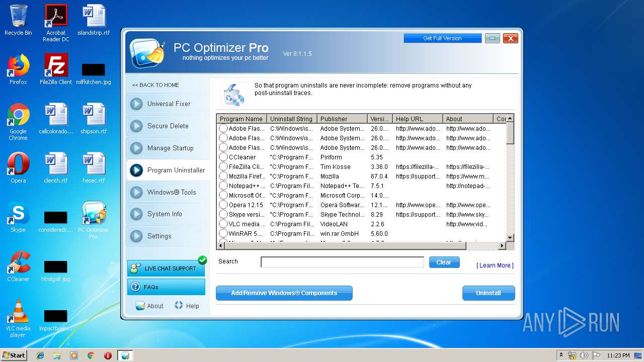The image size is (644, 362).
Task: Open PC Optimizer Pro desktop shortcut
Action: pos(94,220)
